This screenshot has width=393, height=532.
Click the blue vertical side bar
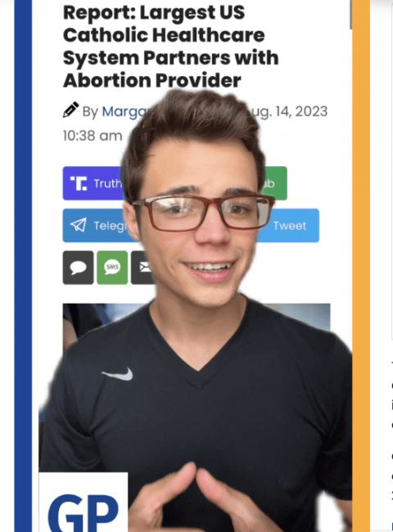pyautogui.click(x=23, y=266)
